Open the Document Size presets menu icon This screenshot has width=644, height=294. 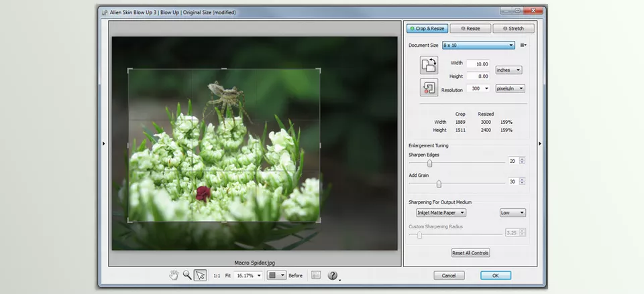523,46
